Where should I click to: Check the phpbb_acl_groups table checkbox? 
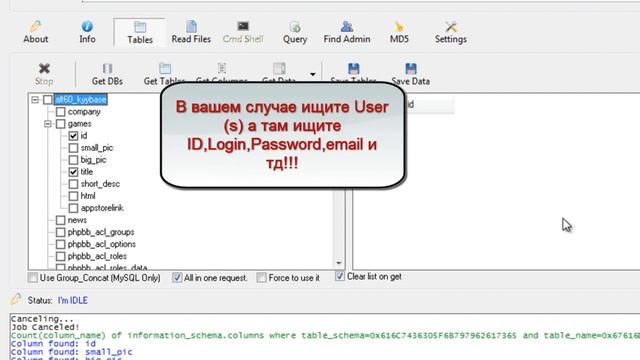click(60, 232)
